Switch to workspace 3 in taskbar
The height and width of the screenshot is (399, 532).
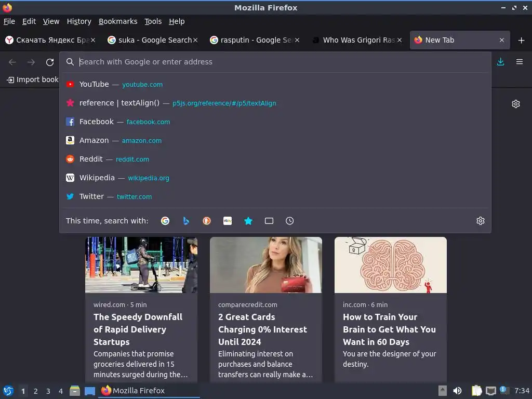[48, 391]
